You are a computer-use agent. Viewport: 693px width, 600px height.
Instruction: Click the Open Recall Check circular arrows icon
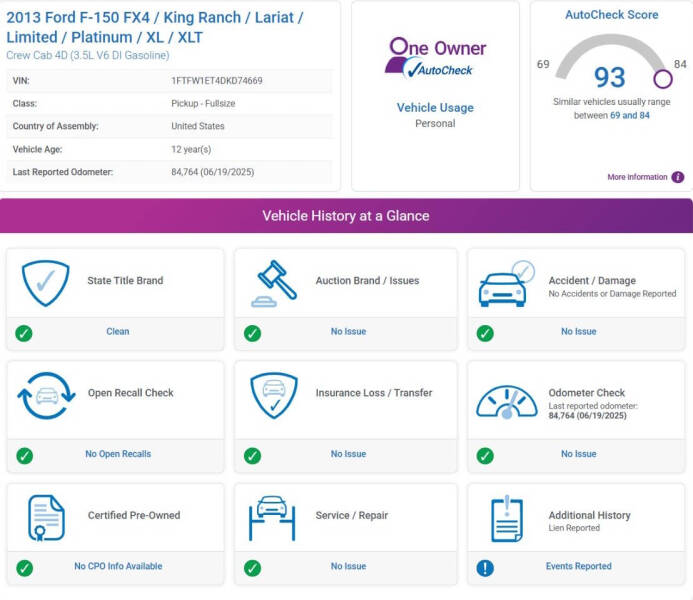45,394
